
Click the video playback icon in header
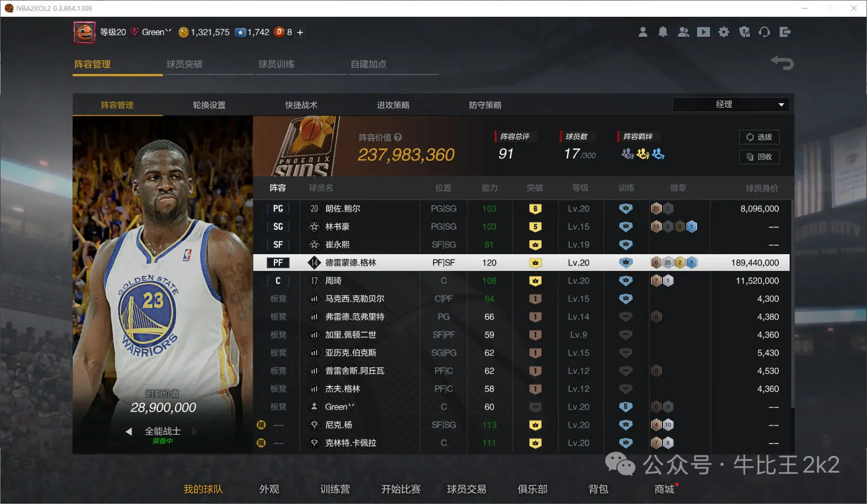tap(704, 32)
